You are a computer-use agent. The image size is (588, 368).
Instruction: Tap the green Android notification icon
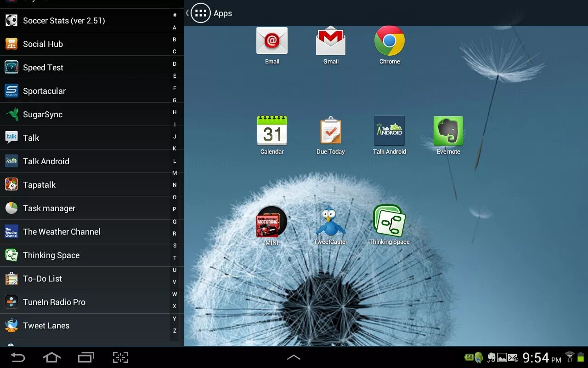(480, 357)
